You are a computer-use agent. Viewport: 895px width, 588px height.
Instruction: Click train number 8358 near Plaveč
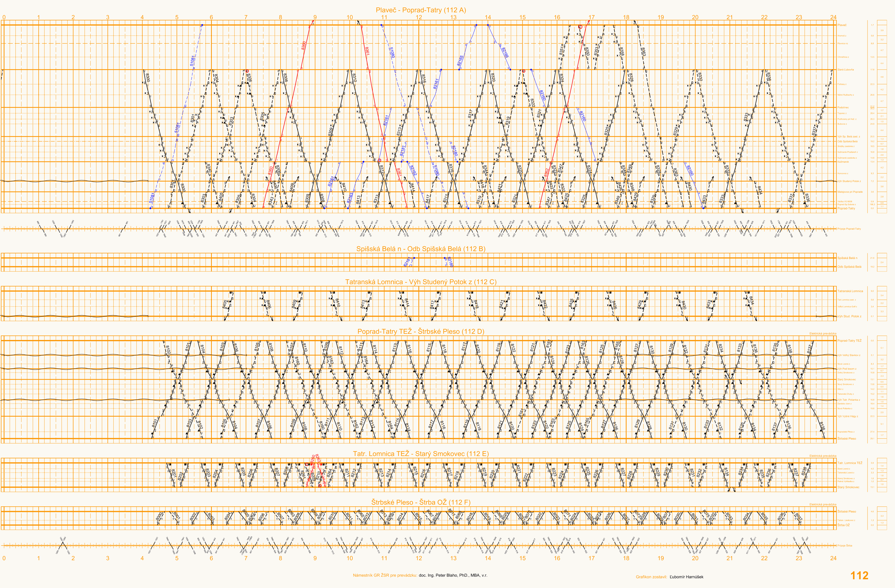(x=622, y=52)
